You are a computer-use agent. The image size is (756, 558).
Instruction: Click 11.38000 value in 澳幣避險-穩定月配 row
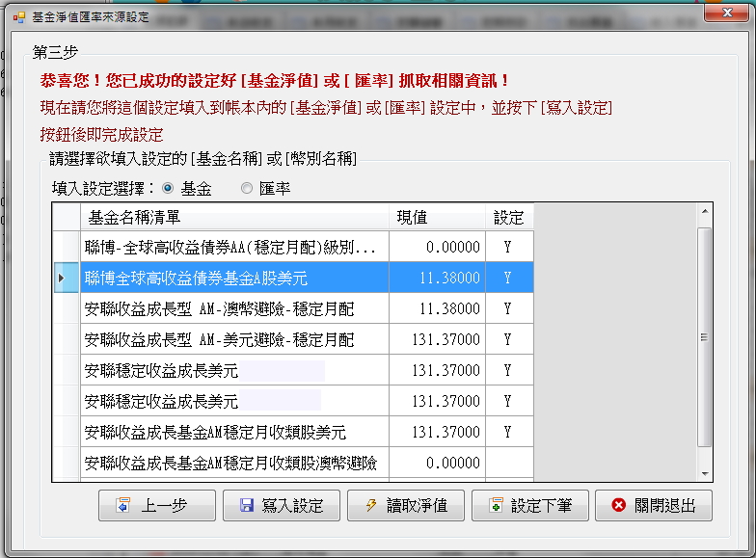point(437,308)
